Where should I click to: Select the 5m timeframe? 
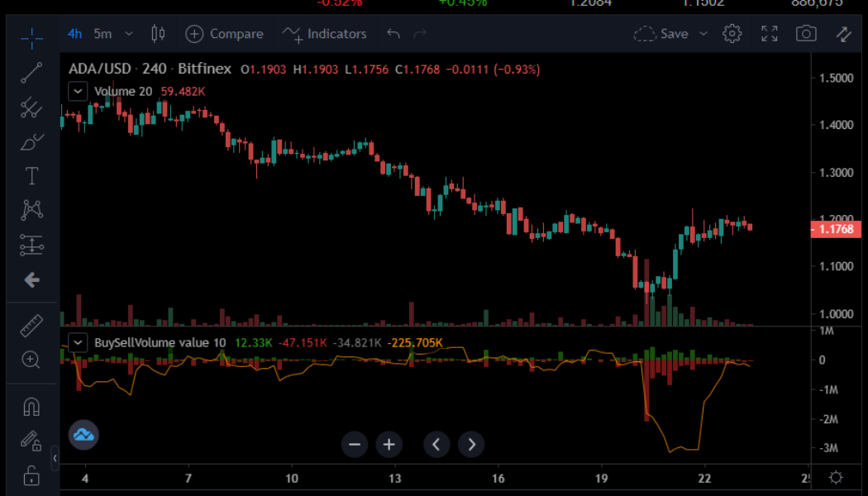pyautogui.click(x=100, y=34)
